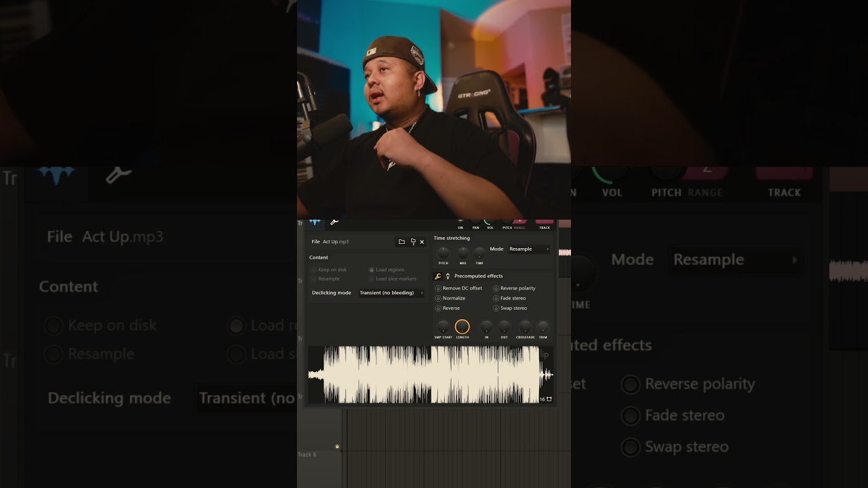Click the TIME stretch knob
This screenshot has width=868, height=488.
pos(479,253)
